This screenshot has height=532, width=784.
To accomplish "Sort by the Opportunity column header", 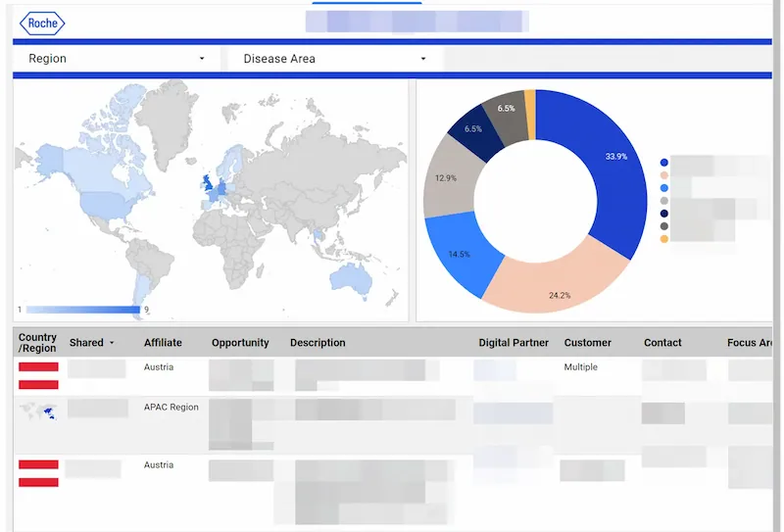I will [240, 343].
